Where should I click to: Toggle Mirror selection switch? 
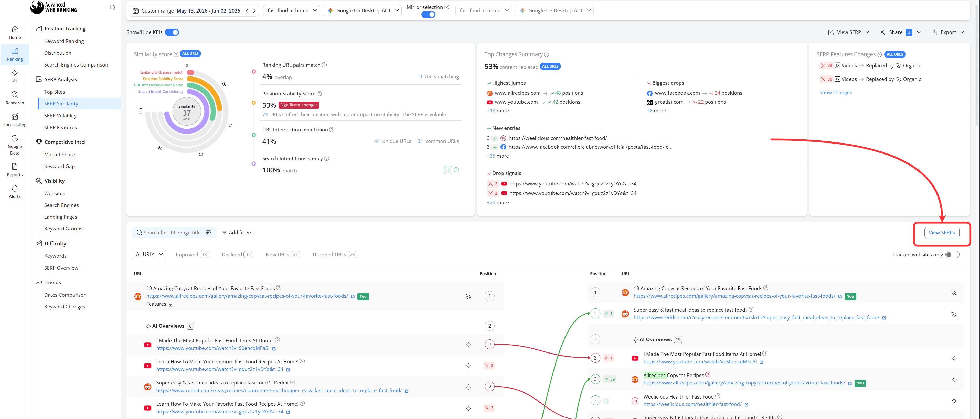(428, 15)
